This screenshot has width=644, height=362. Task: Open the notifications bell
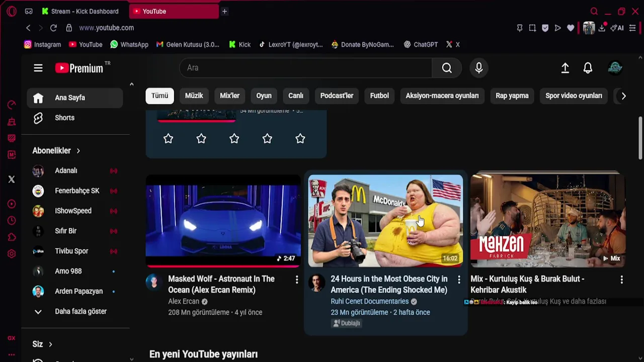(588, 68)
